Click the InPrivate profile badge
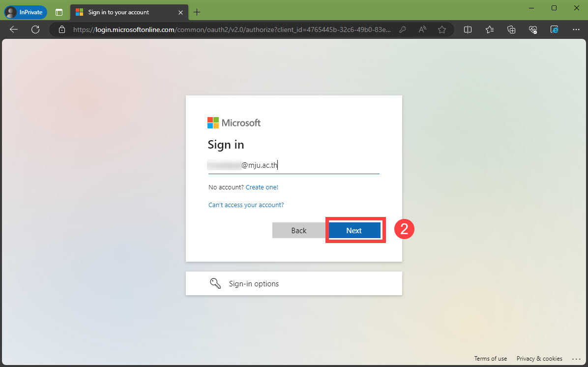 click(26, 12)
